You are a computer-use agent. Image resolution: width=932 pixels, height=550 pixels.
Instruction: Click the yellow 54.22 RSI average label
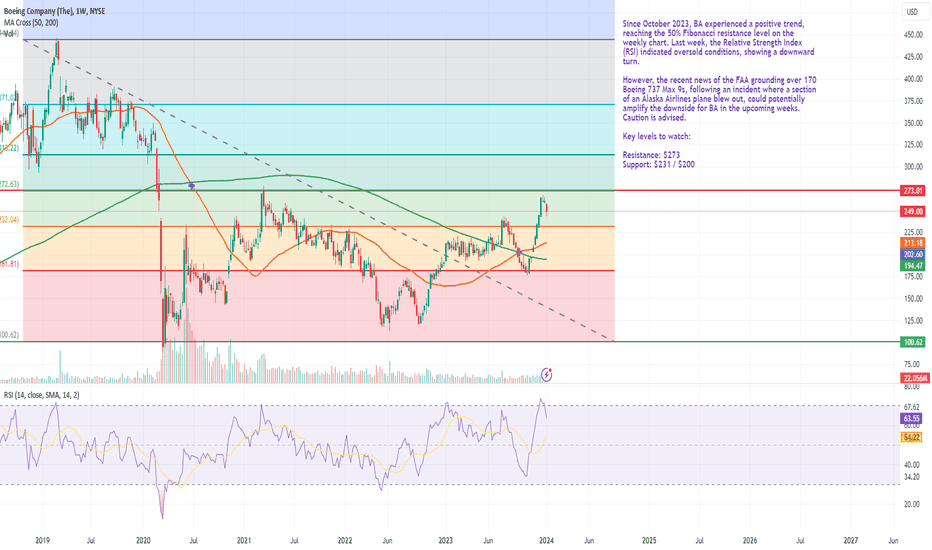(x=912, y=437)
